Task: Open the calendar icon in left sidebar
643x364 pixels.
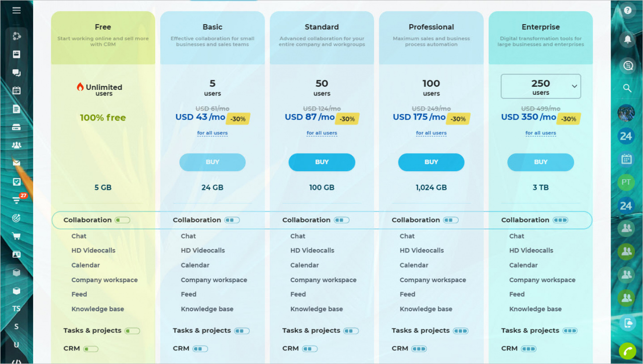Action: pyautogui.click(x=17, y=91)
